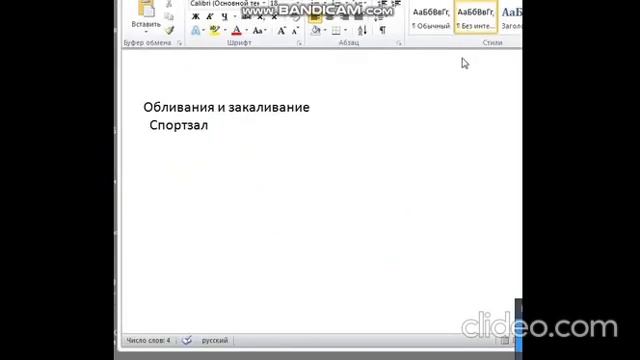Click the spell check status icon
The width and height of the screenshot is (640, 360).
[x=187, y=340]
